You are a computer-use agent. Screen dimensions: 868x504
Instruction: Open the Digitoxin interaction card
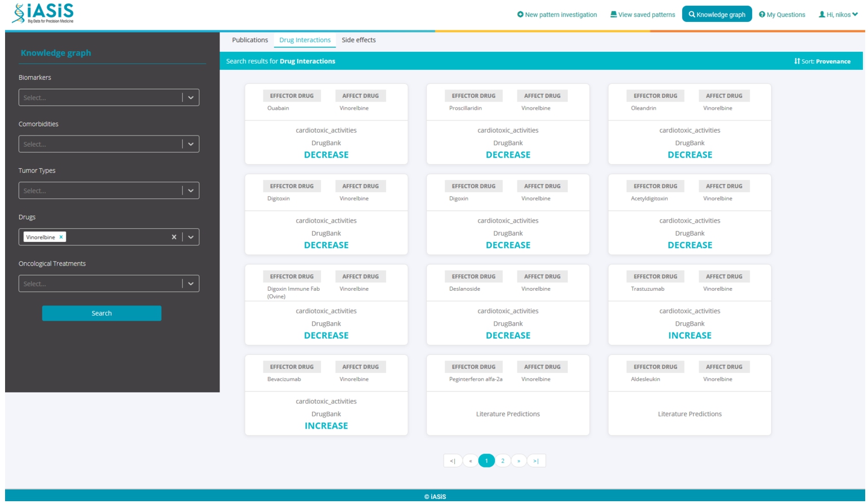(326, 214)
